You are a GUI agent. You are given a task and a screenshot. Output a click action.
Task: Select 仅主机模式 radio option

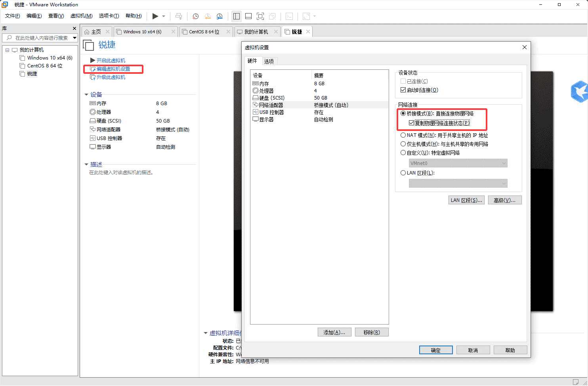(x=403, y=144)
